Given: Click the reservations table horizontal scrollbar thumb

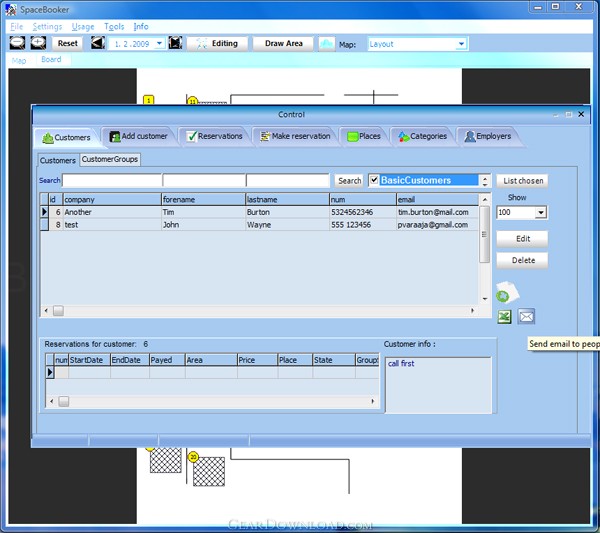Looking at the screenshot, I should click(64, 401).
